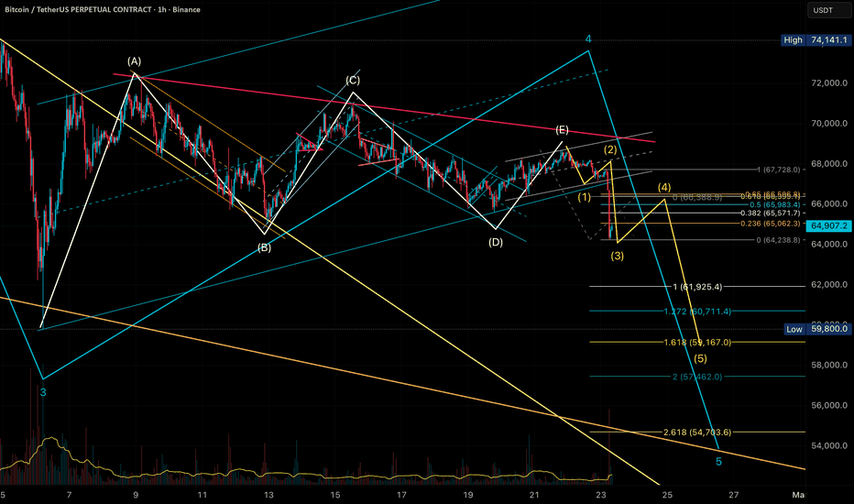Select the white (B) wave label
Viewport: 854px width, 504px height.
[x=264, y=247]
